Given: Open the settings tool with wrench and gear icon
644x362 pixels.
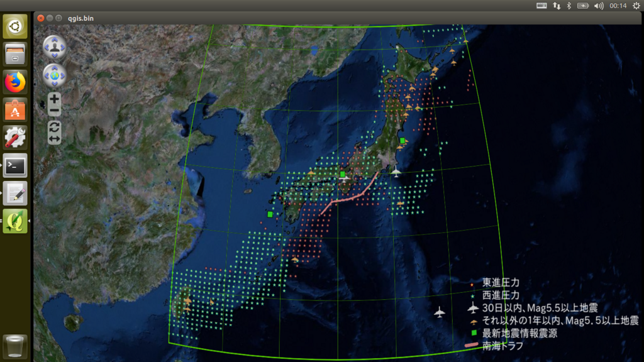Looking at the screenshot, I should 15,138.
